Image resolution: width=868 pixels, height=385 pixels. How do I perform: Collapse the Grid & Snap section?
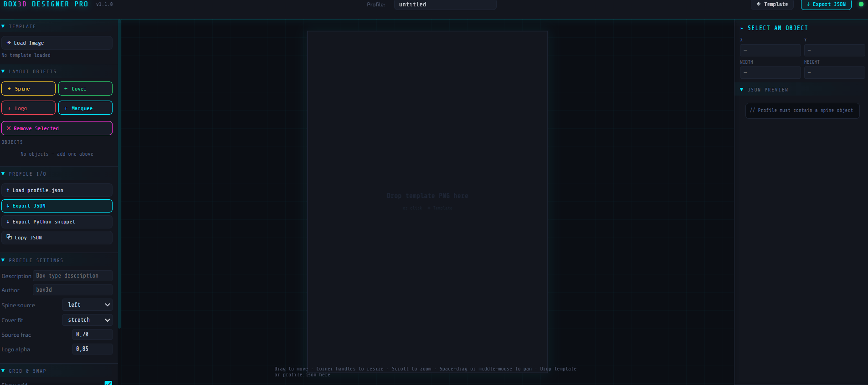tap(4, 371)
